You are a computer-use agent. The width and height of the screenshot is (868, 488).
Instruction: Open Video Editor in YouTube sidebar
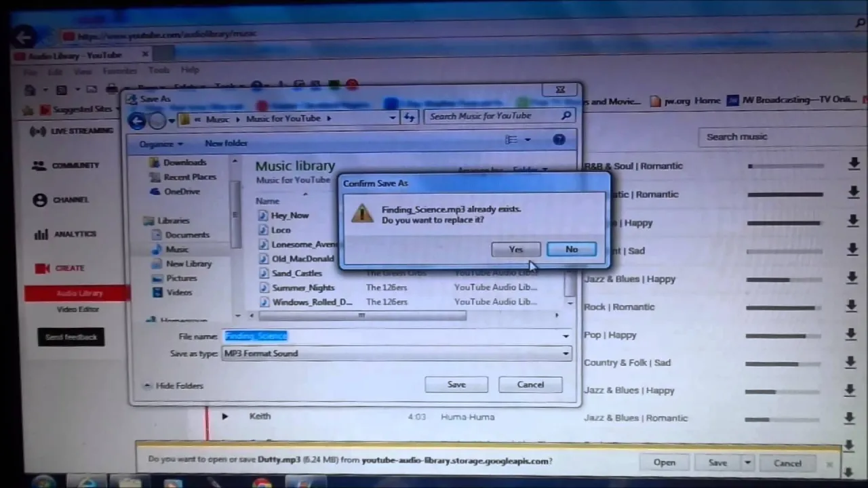point(78,310)
